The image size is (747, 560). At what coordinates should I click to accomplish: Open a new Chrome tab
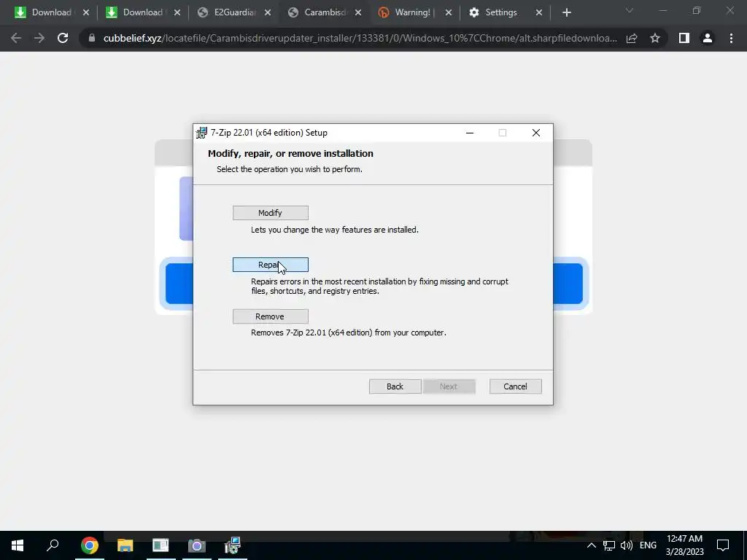[x=566, y=13]
